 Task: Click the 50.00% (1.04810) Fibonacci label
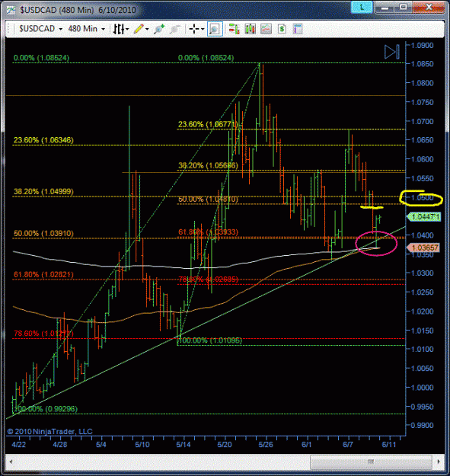tap(208, 200)
